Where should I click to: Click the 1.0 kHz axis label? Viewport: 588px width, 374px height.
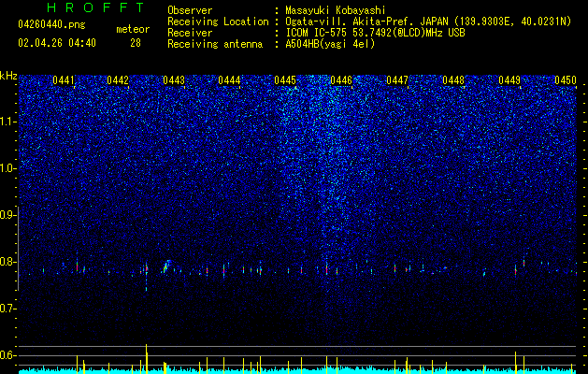coord(7,168)
